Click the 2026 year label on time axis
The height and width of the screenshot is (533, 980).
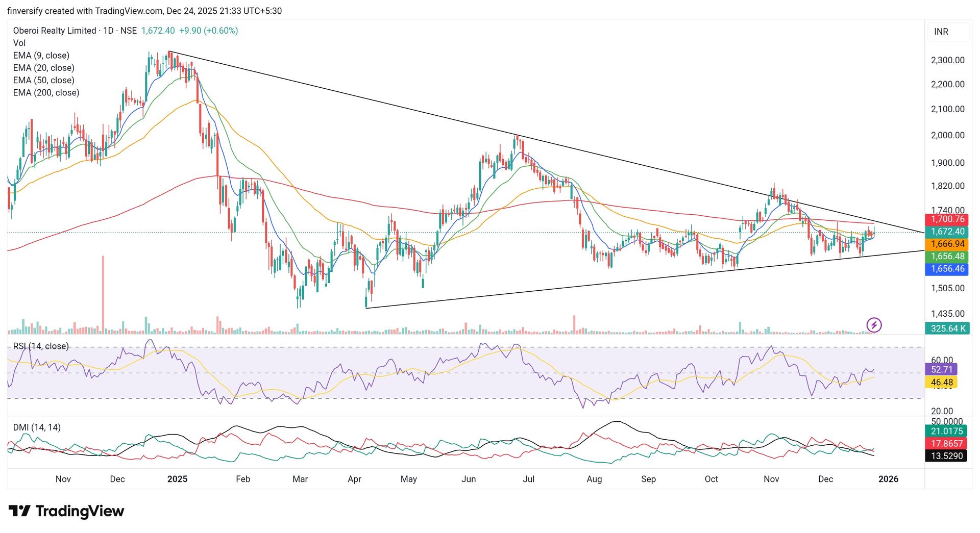888,479
